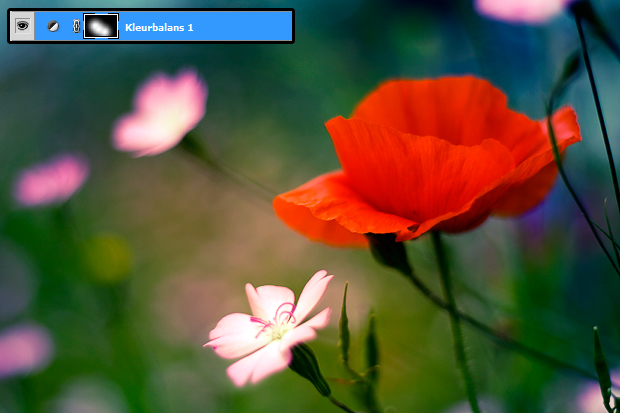
Task: Click the blurred pink flower at bottom left
Action: [x=22, y=348]
